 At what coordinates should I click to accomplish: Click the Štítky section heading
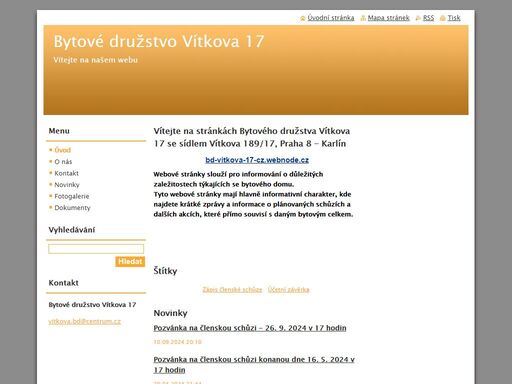pos(165,271)
